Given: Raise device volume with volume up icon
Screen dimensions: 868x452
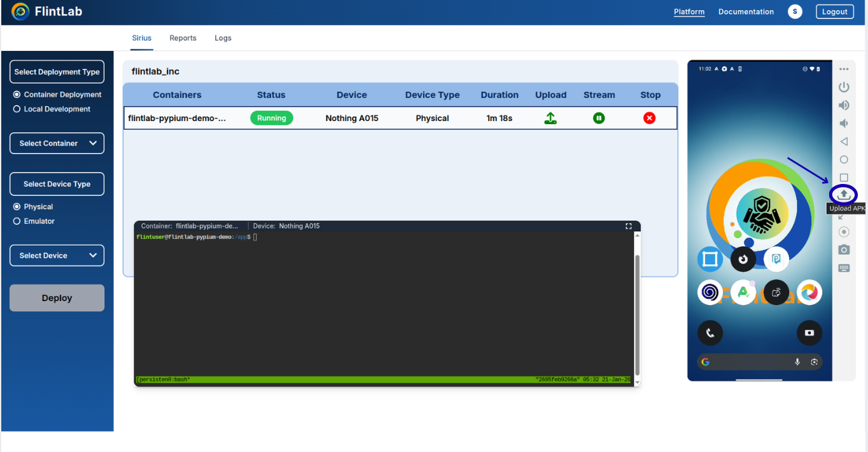Looking at the screenshot, I should (844, 105).
